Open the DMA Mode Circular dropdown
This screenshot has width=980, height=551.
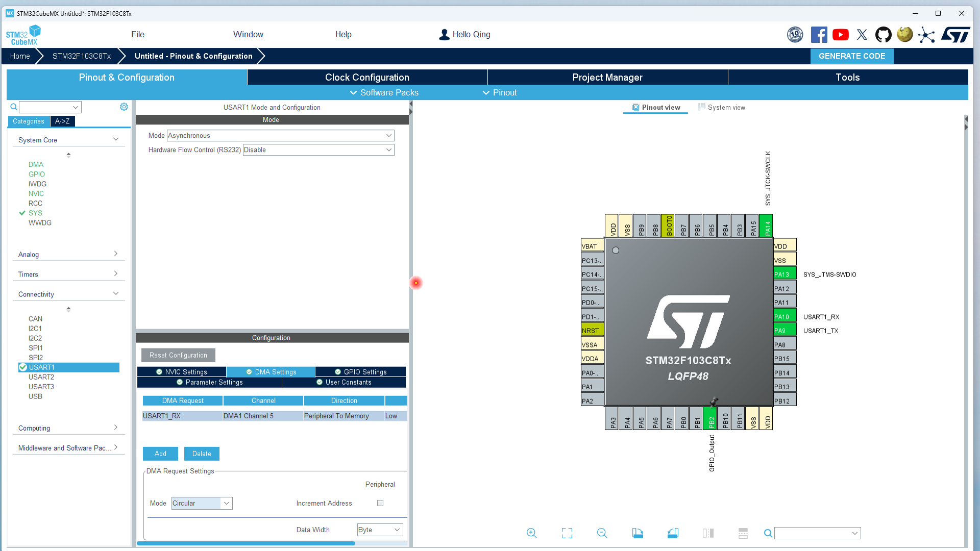(x=227, y=503)
